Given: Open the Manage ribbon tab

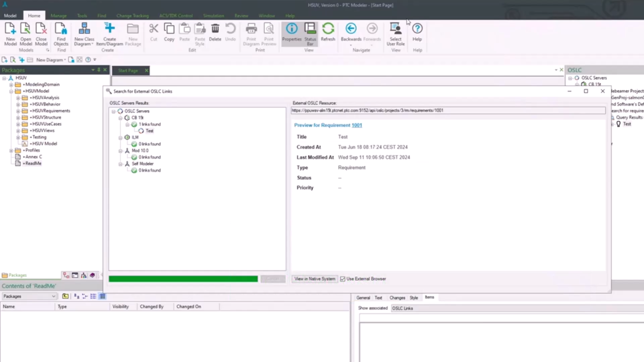Looking at the screenshot, I should coord(58,16).
